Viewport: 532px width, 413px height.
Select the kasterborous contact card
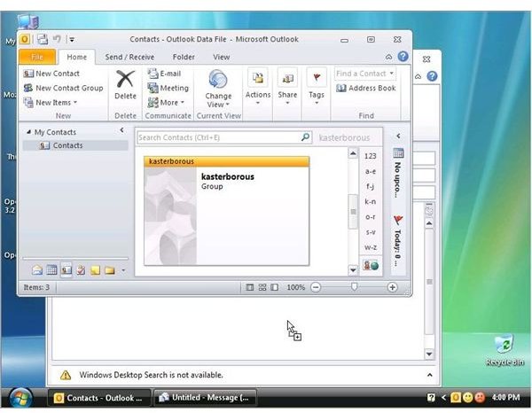pos(227,211)
